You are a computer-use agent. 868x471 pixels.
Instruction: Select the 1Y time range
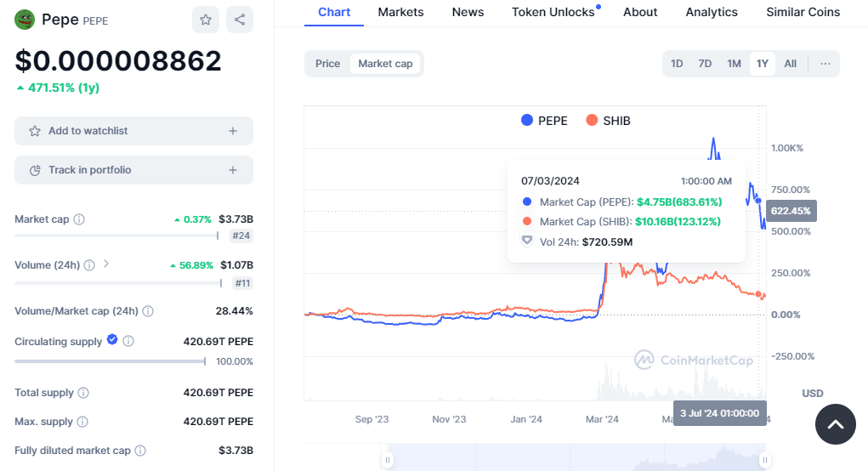click(763, 64)
